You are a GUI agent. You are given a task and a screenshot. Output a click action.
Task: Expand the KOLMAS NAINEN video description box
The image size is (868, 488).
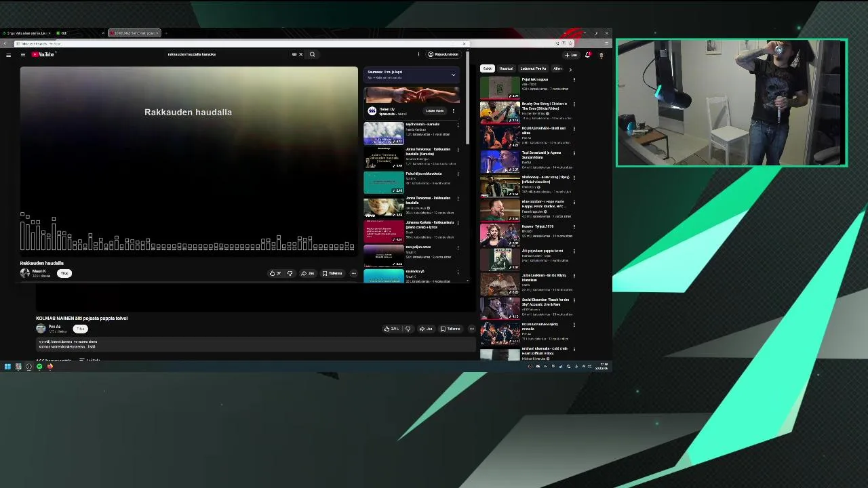coord(256,344)
